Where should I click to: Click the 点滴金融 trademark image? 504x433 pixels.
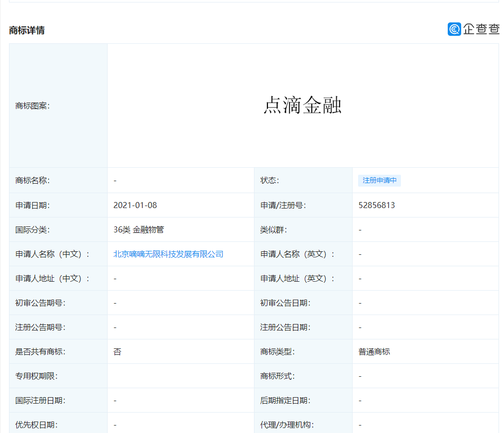click(x=302, y=106)
